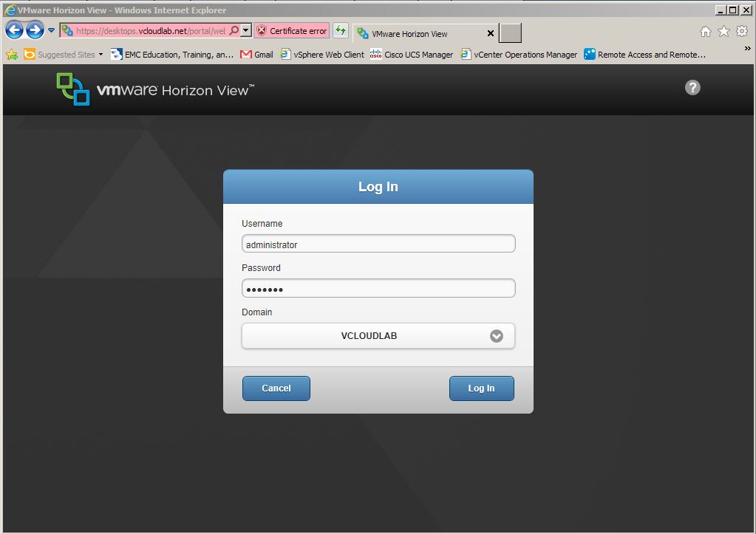The width and height of the screenshot is (756, 534).
Task: Click the site icon in address bar
Action: click(67, 31)
